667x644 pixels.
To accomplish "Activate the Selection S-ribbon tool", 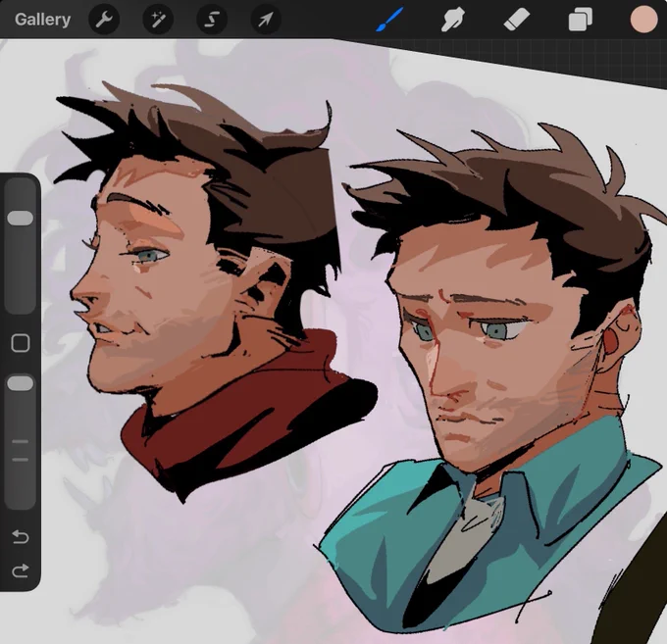I will (212, 20).
